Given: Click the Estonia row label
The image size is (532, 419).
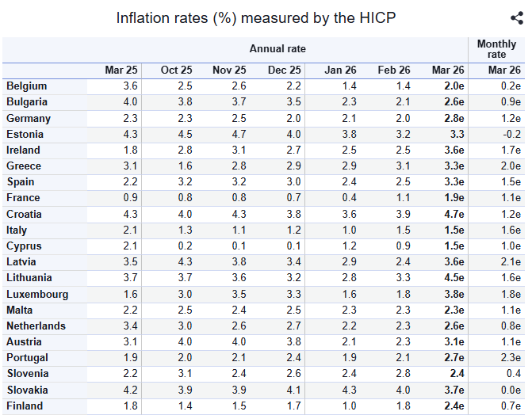Looking at the screenshot, I should (25, 134).
